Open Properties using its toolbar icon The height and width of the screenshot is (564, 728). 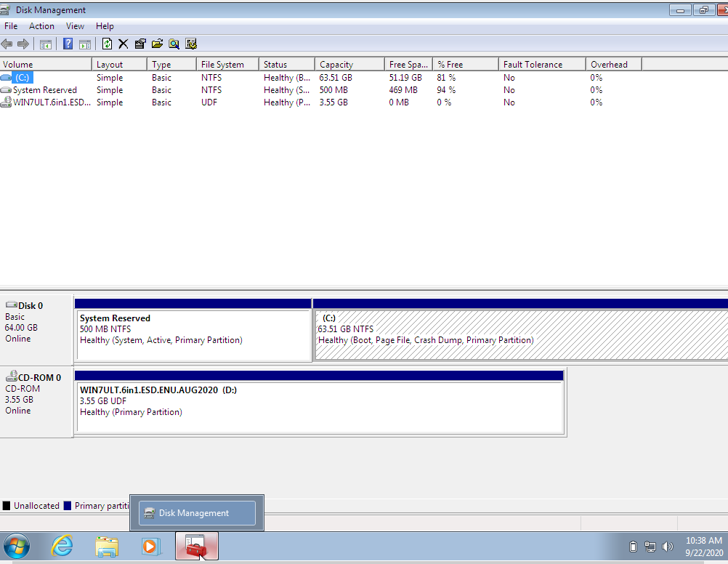pos(140,44)
